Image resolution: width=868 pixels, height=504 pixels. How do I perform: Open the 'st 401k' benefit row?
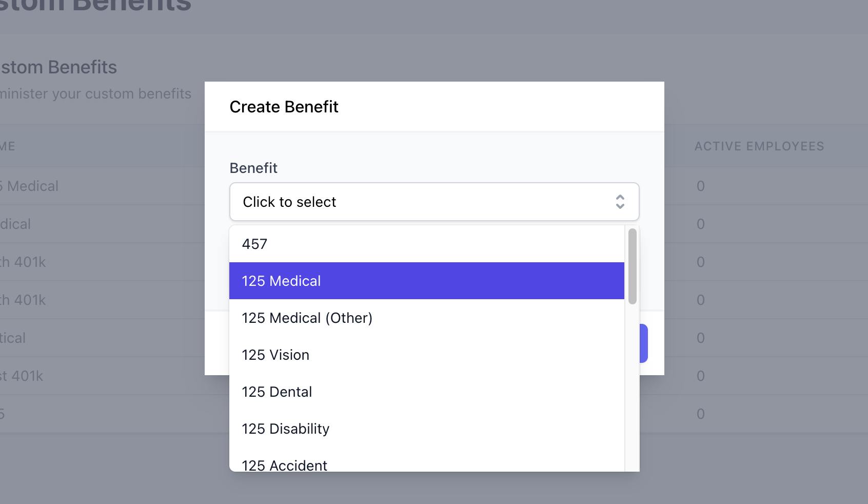point(22,376)
